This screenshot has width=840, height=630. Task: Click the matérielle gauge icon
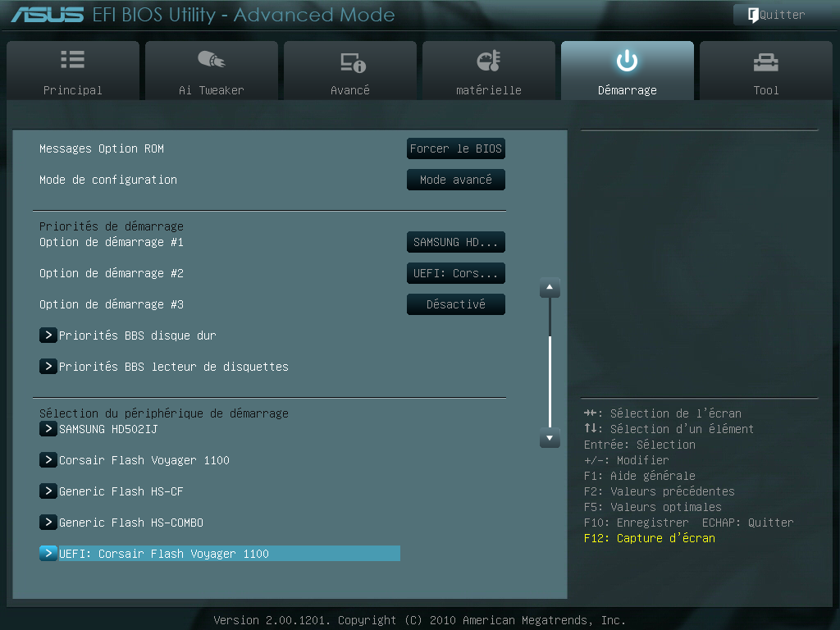pos(488,61)
